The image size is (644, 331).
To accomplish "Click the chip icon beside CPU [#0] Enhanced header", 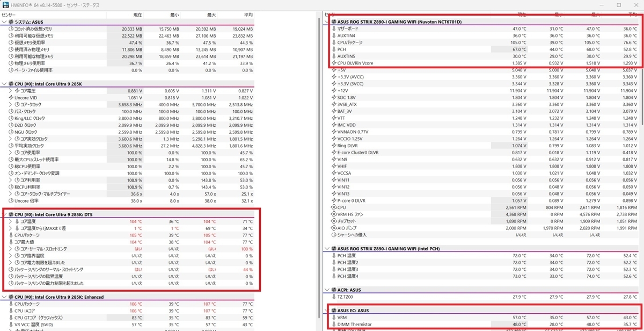I will click(x=11, y=297).
